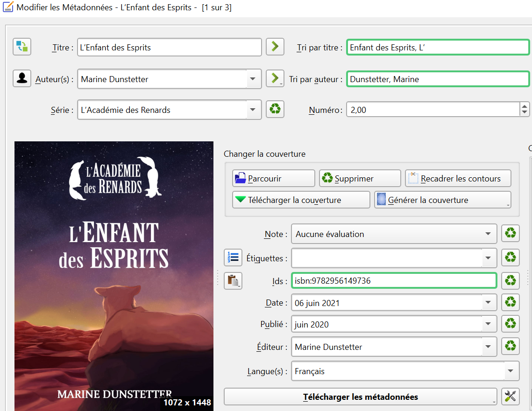
Task: Open the Note rating dropdown
Action: tap(489, 233)
